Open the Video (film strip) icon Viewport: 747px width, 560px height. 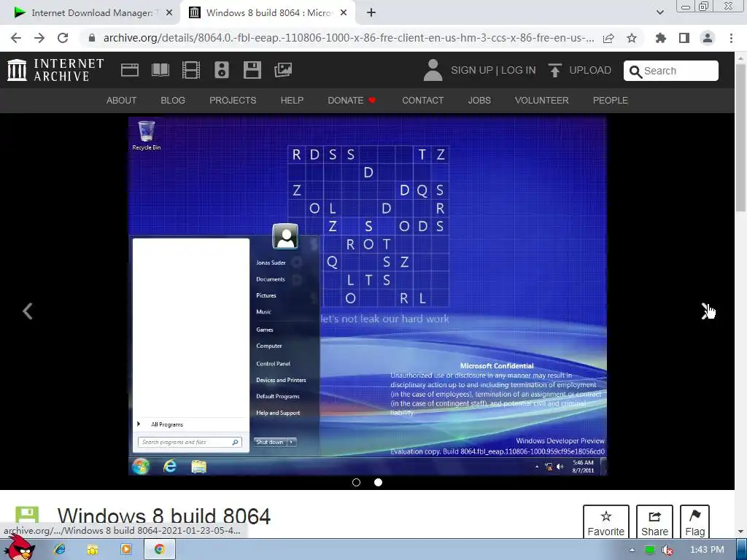(x=191, y=70)
